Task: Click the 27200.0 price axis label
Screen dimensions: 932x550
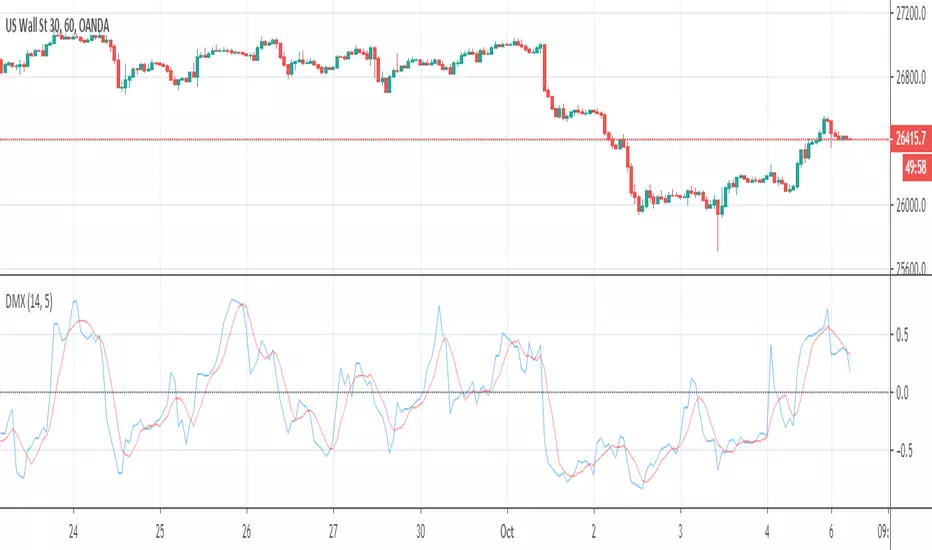Action: 910,14
